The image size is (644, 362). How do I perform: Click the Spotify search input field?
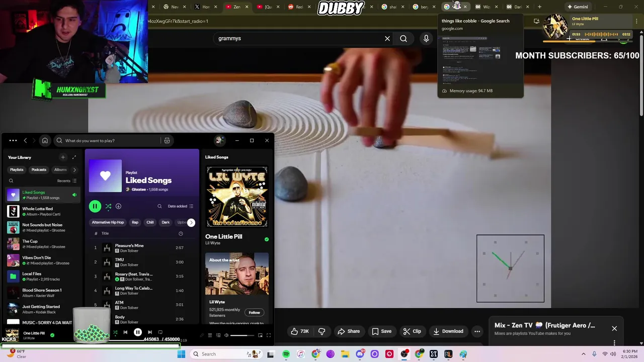tap(113, 141)
